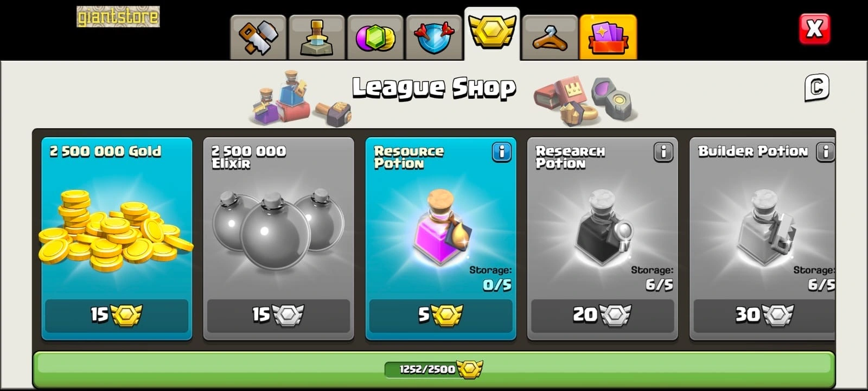Open the purple cards offers tab
This screenshot has height=391, width=868.
tap(608, 37)
